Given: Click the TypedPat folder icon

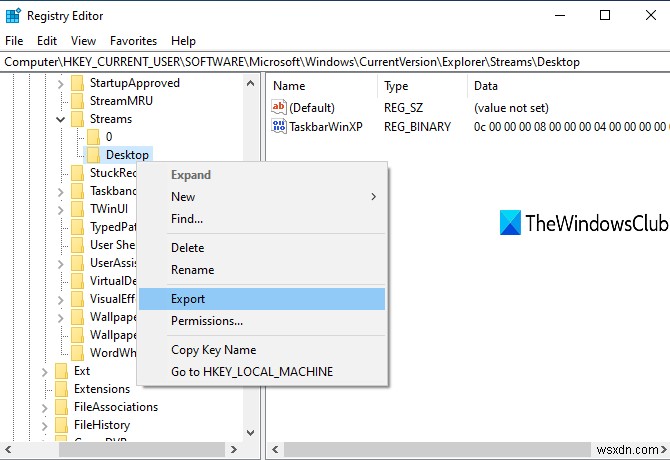Looking at the screenshot, I should click(x=77, y=227).
